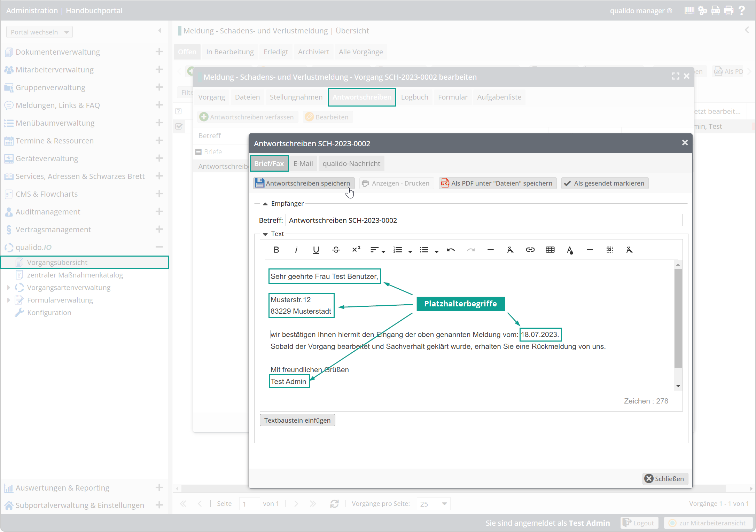
Task: Collapse the left sidebar arrow
Action: [x=160, y=30]
